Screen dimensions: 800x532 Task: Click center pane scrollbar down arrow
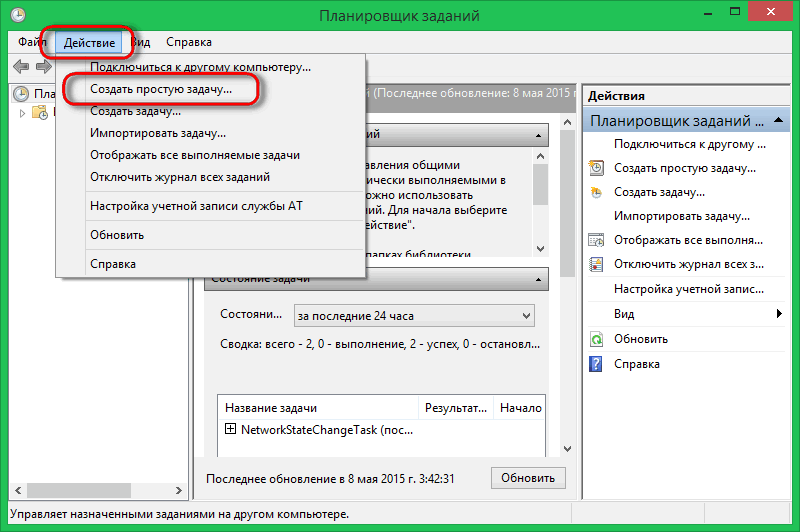pos(567,449)
